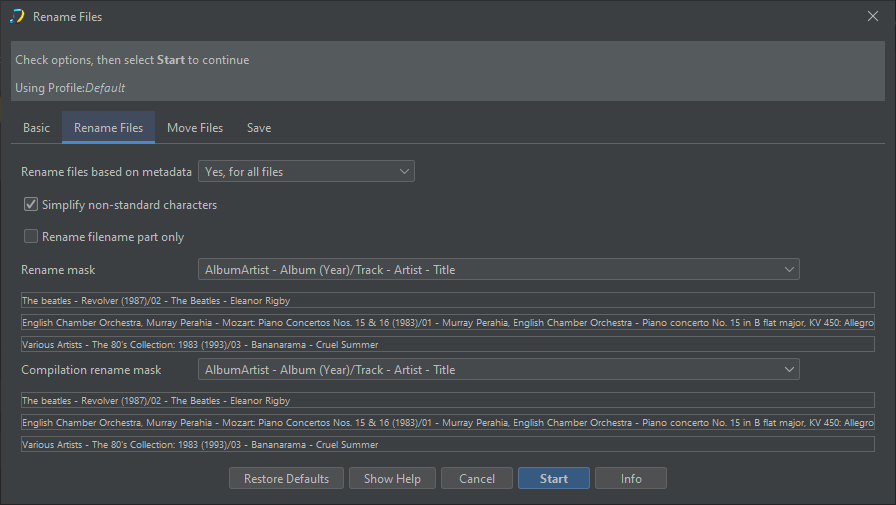Open the Info button

(631, 479)
